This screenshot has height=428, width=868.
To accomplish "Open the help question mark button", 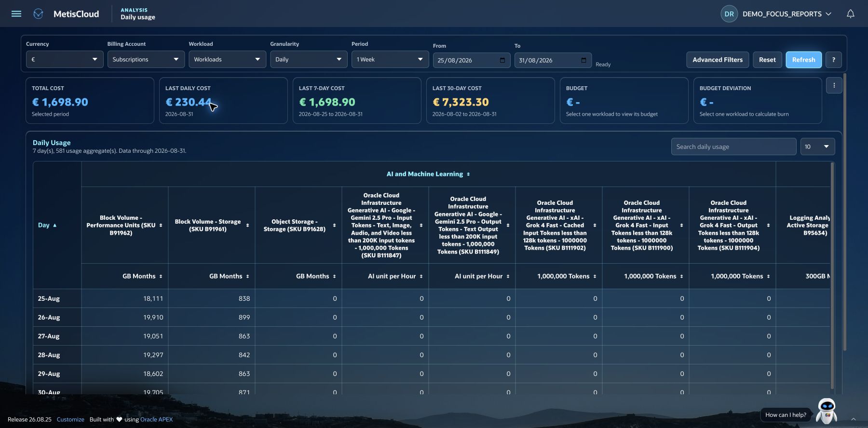I will (x=833, y=60).
